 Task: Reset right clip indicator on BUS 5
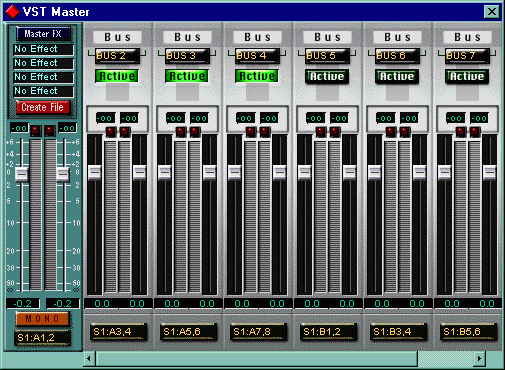pyautogui.click(x=335, y=132)
